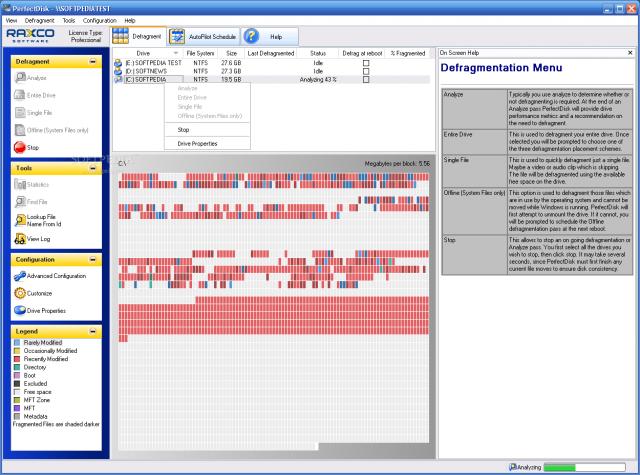The width and height of the screenshot is (640, 475).
Task: Click the Find File icon
Action: coord(20,202)
